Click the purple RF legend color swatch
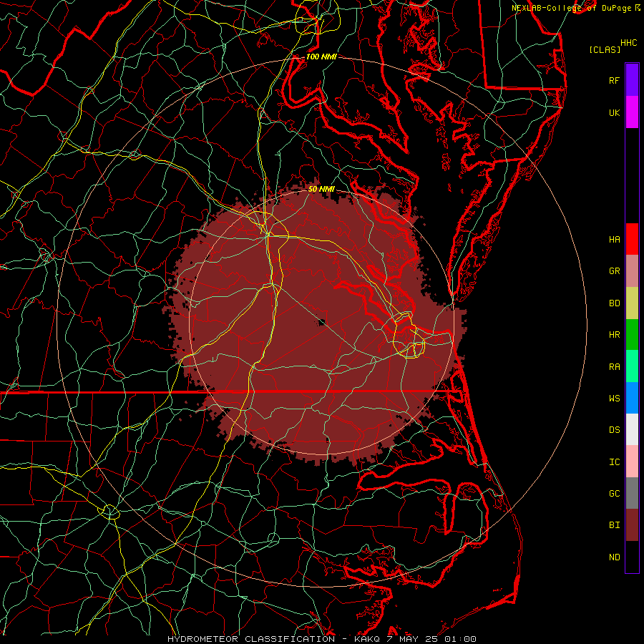Image resolution: width=644 pixels, height=644 pixels. pos(632,80)
